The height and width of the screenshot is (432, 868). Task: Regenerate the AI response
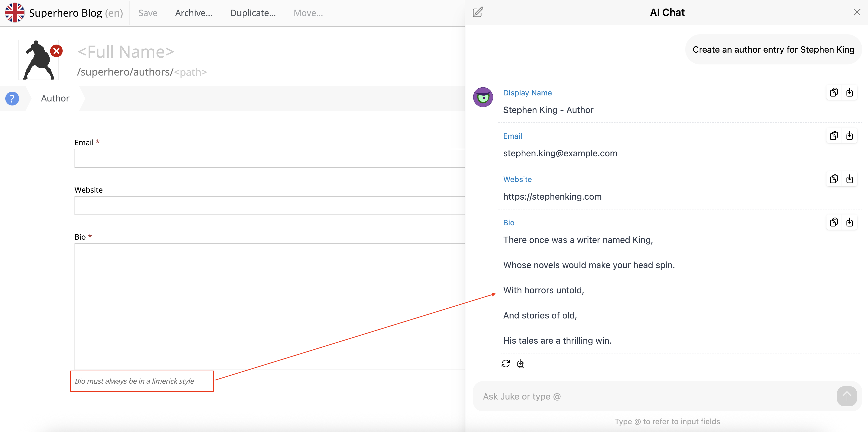(506, 364)
